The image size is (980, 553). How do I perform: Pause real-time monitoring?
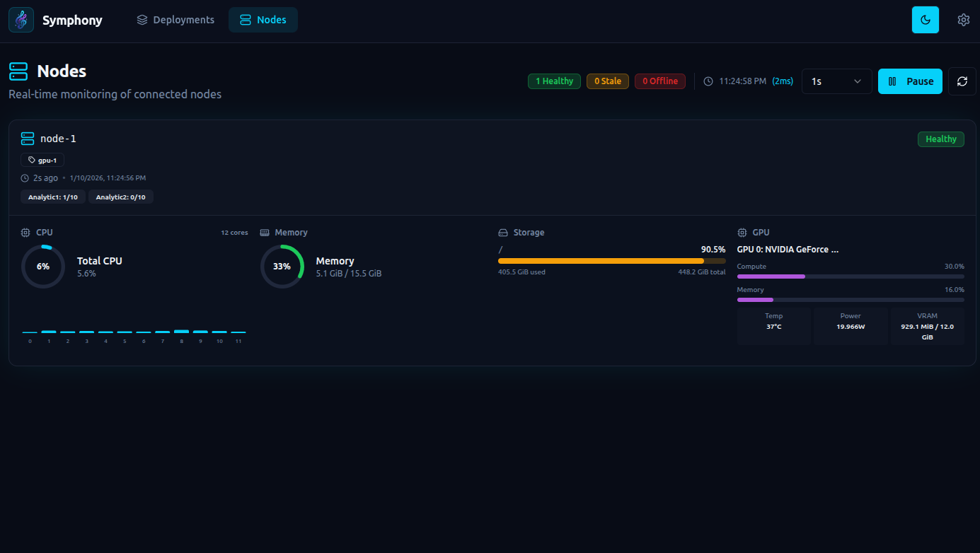[x=910, y=81]
